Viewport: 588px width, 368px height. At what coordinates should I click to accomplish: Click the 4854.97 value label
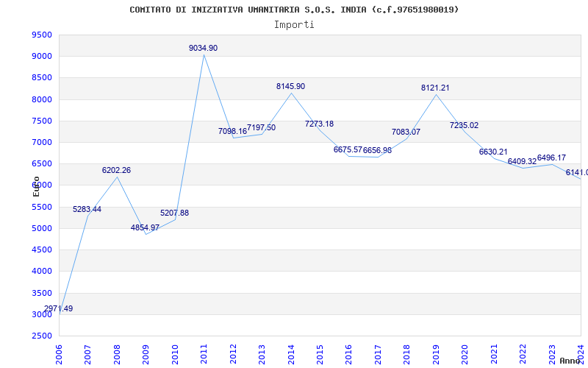tap(145, 228)
